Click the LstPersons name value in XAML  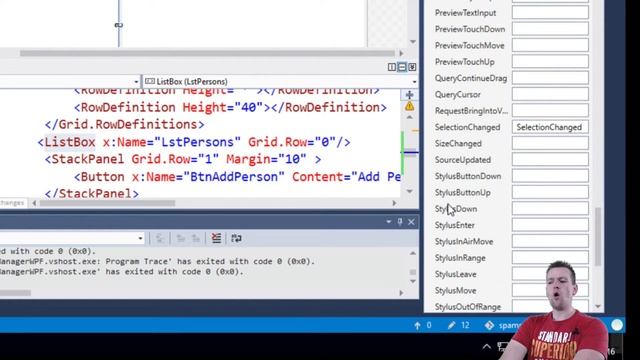tap(197, 142)
